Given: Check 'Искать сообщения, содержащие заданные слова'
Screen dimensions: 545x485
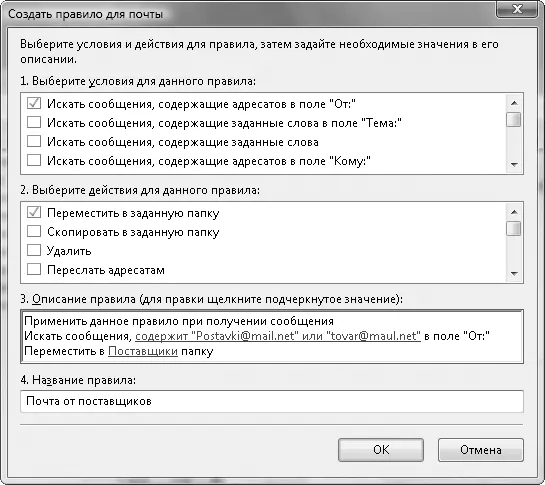Looking at the screenshot, I should (x=34, y=142).
